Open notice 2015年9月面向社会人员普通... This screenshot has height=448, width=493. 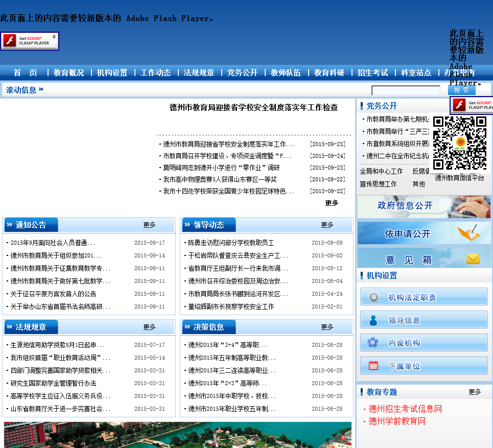(53, 243)
